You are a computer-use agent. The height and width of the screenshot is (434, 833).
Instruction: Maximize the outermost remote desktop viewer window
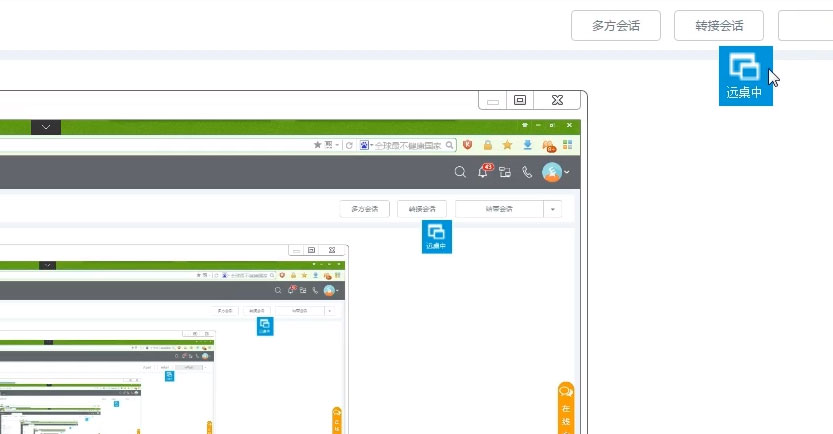(x=520, y=100)
